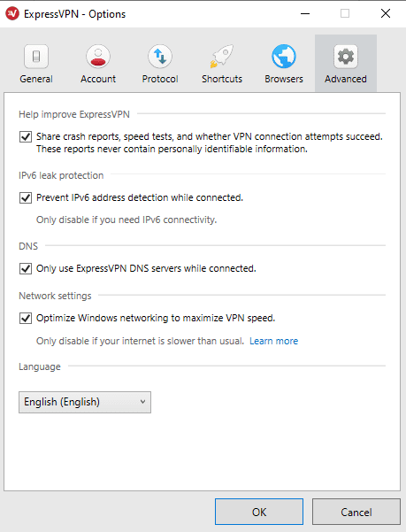Click 'These reports never contain personally identifiable' text
This screenshot has height=532, width=406.
coord(172,149)
